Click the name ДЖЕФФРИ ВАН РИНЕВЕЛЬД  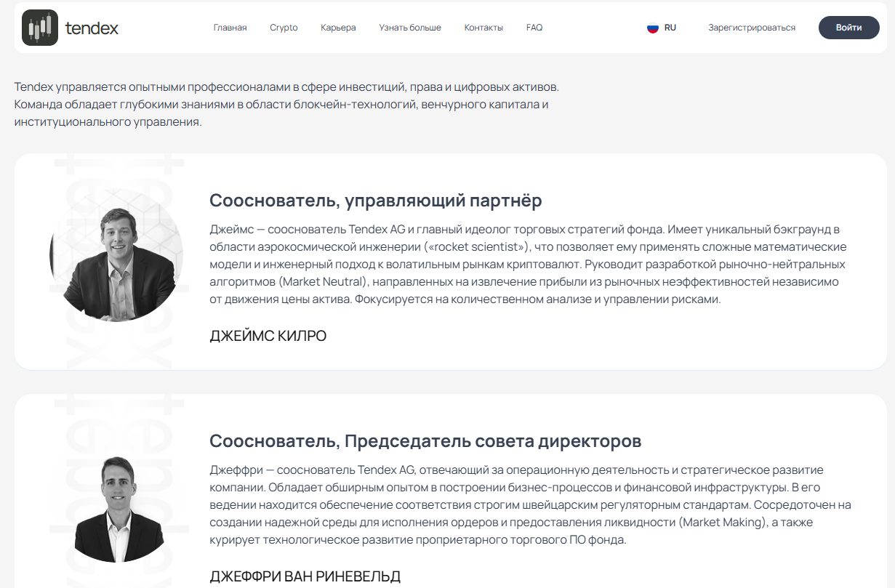click(x=305, y=576)
